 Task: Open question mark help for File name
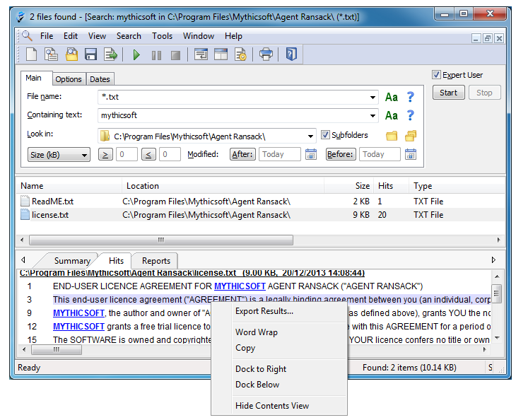pos(411,97)
